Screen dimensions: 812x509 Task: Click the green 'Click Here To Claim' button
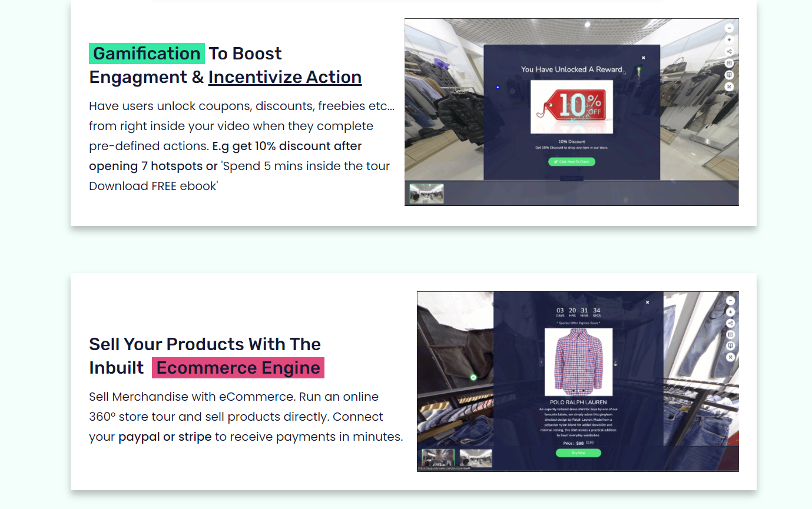point(572,162)
